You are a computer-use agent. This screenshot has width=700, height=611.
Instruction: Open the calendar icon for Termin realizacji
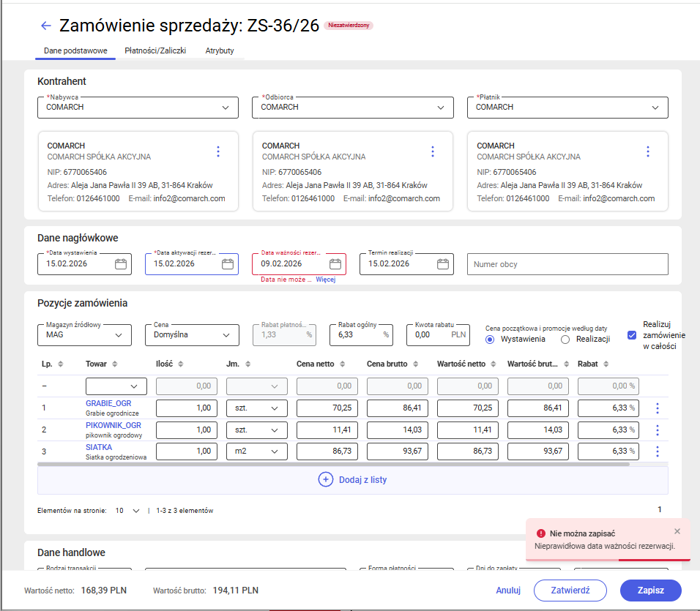[442, 264]
